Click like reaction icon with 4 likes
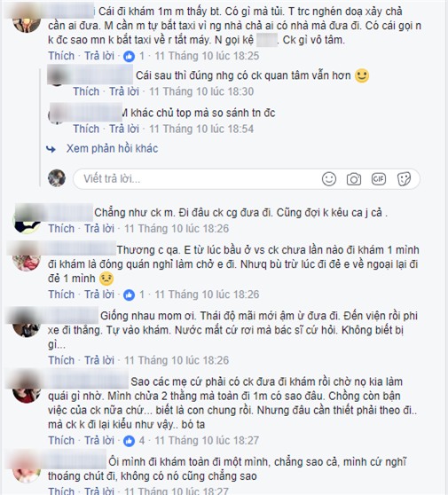The height and width of the screenshot is (495, 448). click(129, 441)
